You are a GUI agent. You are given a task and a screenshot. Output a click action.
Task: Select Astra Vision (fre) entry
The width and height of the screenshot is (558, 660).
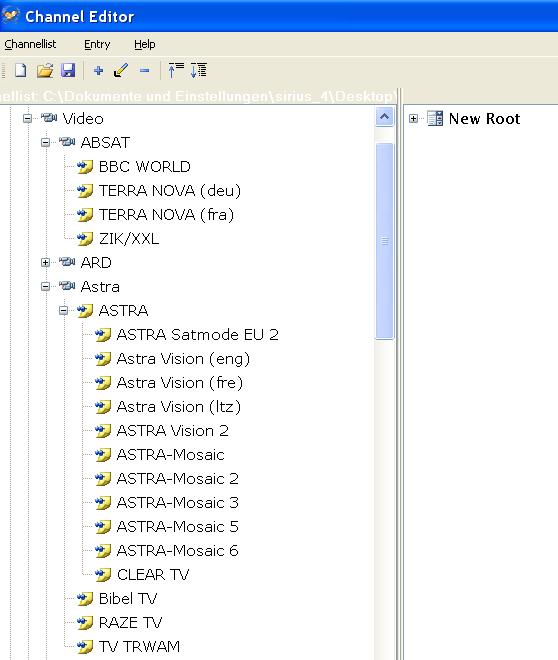pyautogui.click(x=180, y=383)
